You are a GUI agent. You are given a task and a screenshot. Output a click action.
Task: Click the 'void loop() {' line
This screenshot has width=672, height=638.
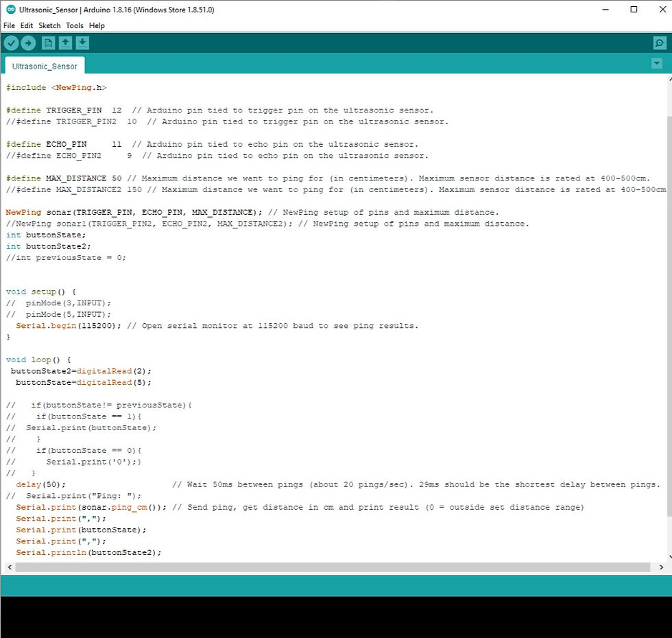click(38, 359)
